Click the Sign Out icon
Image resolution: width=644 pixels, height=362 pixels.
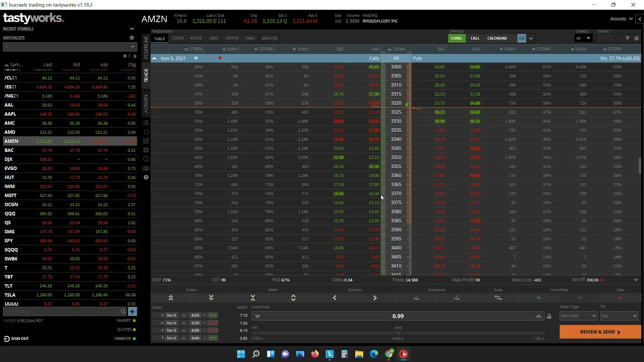click(x=7, y=338)
